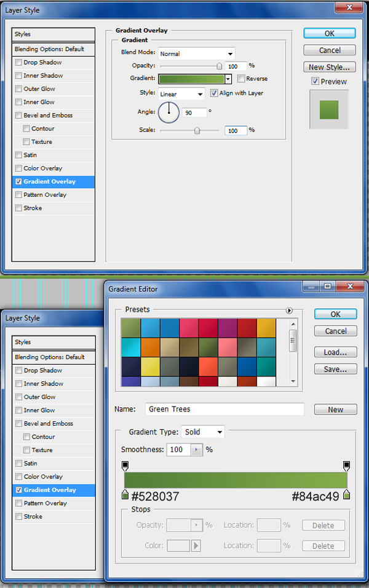Enable Stroke in bottom Layer Style window
This screenshot has height=588, width=369.
(x=18, y=517)
